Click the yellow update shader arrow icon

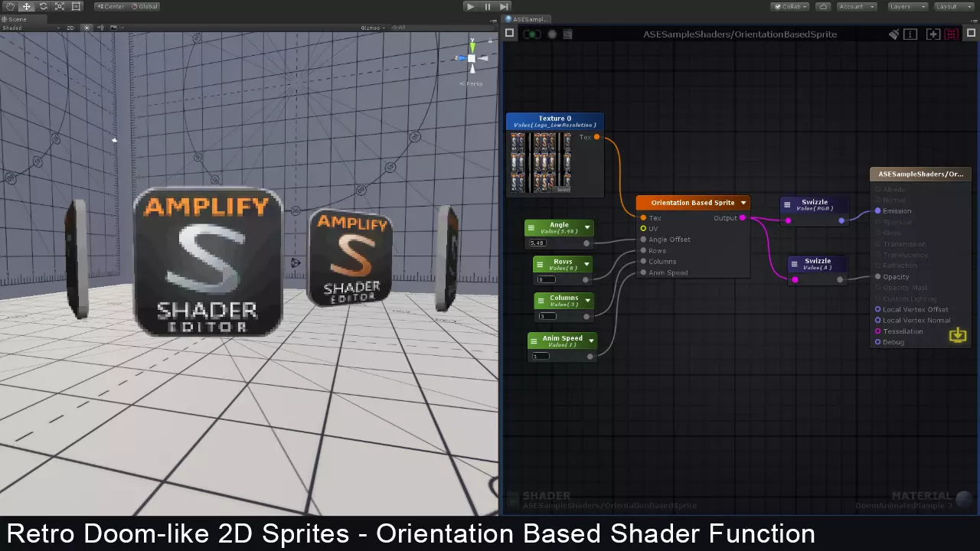click(x=958, y=335)
